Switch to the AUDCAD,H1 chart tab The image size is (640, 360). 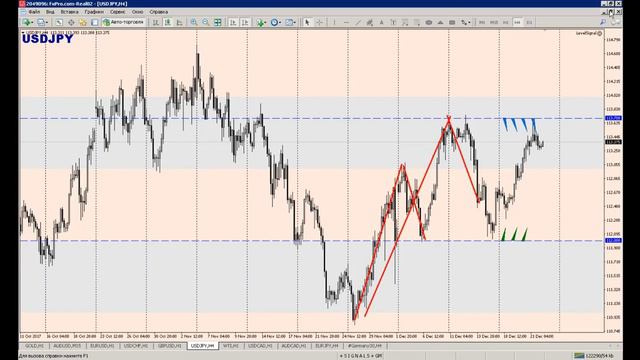[294, 346]
